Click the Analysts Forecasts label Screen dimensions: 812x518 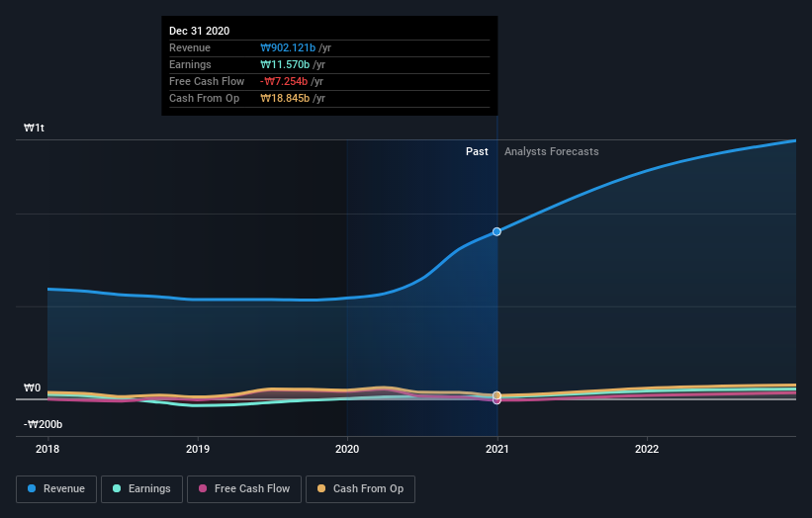pos(552,151)
